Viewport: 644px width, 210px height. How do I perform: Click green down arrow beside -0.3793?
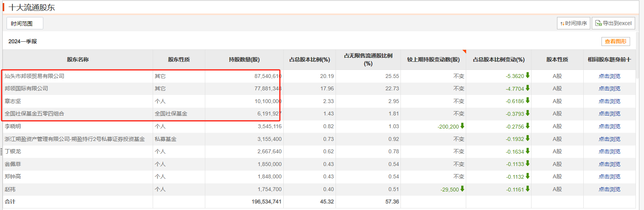click(528, 113)
